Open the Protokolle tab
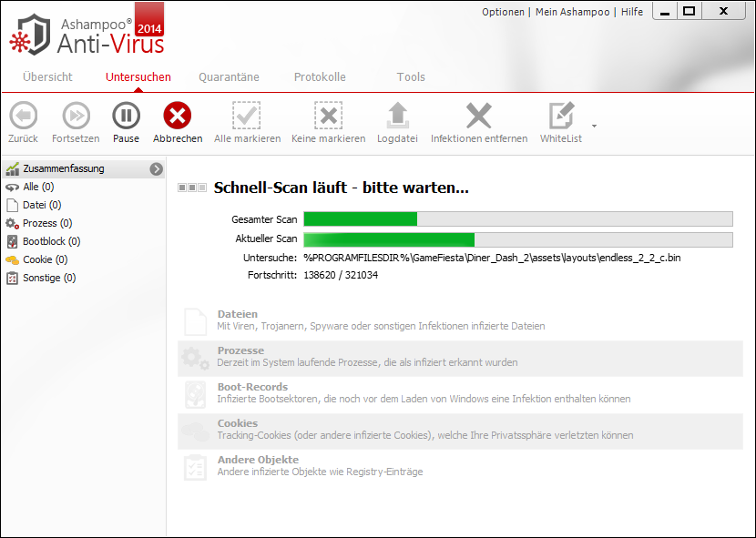This screenshot has height=538, width=756. click(320, 77)
